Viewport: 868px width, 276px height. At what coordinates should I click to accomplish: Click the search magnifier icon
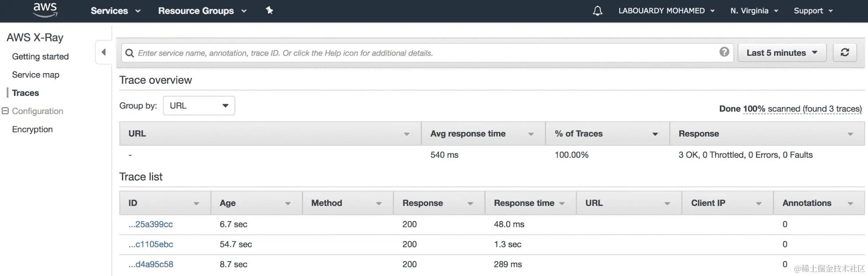(x=130, y=53)
